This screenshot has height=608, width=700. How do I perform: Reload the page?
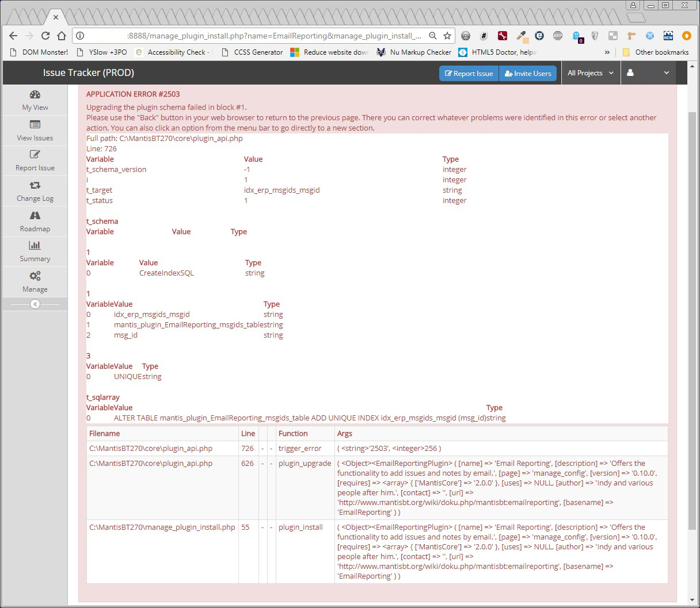pyautogui.click(x=45, y=36)
